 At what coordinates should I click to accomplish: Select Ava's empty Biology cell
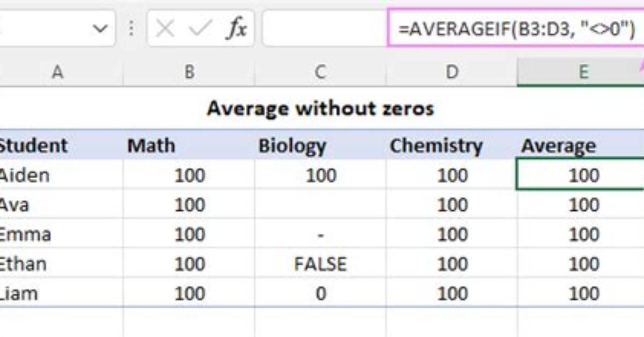(320, 204)
